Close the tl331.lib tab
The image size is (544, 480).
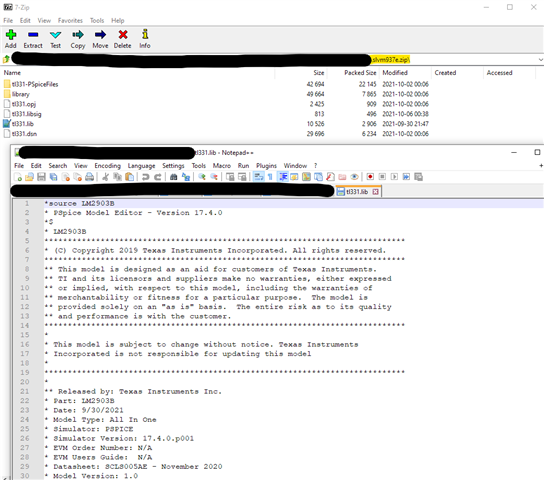click(375, 192)
